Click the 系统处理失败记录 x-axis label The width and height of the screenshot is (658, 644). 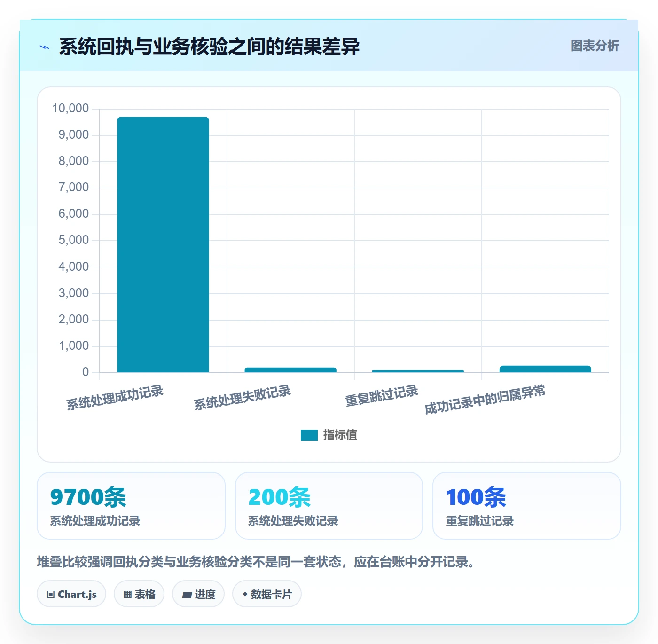[243, 398]
